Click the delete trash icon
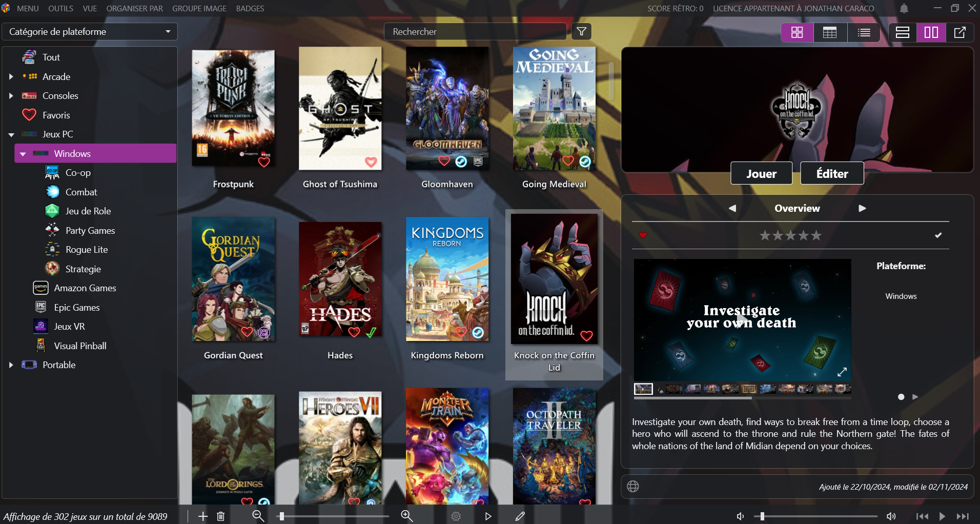Screen dimensions: 980x524 pyautogui.click(x=221, y=516)
